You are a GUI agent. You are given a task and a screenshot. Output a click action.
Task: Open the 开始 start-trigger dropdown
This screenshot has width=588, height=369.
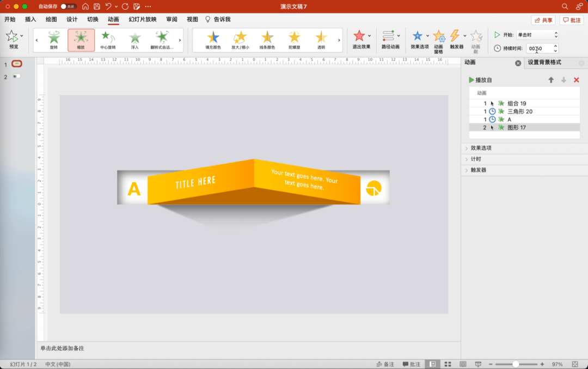point(537,35)
